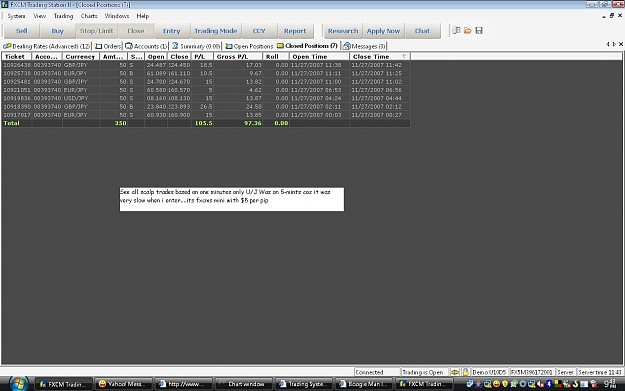Click the Sell button

coord(22,31)
